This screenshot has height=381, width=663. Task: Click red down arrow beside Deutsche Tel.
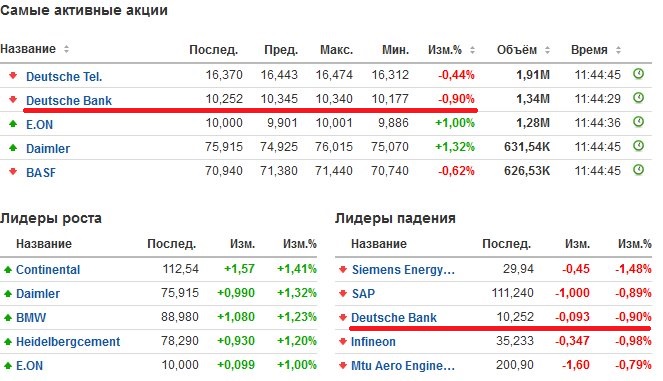[x=13, y=76]
